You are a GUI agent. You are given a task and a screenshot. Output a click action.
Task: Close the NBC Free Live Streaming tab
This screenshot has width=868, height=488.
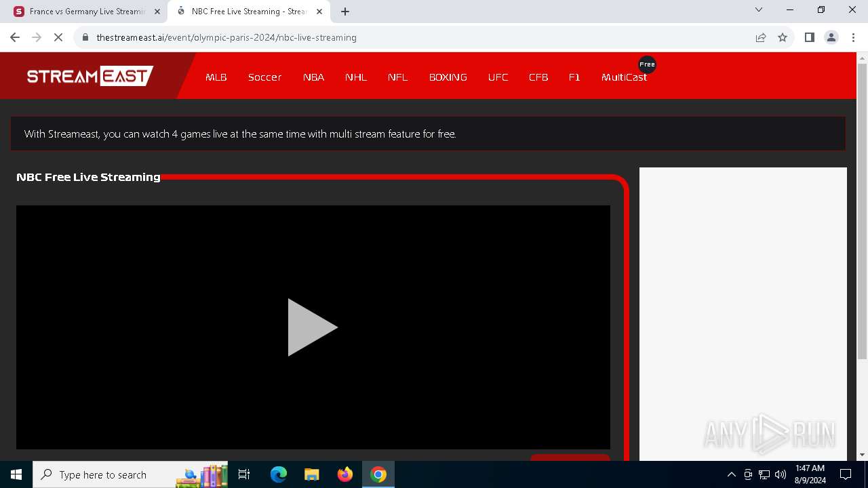(x=319, y=12)
